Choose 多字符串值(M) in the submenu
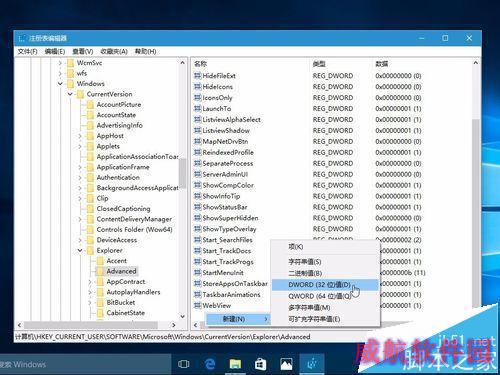The width and height of the screenshot is (500, 375). tap(325, 307)
